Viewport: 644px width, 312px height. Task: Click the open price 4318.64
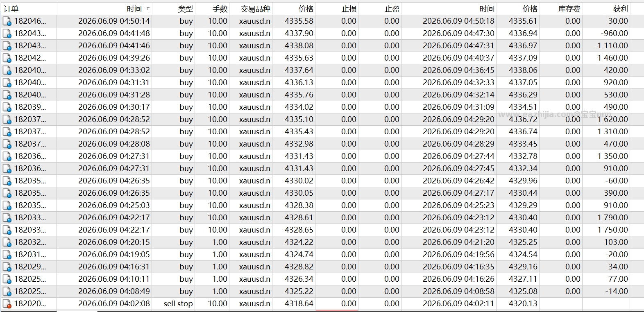(x=299, y=304)
